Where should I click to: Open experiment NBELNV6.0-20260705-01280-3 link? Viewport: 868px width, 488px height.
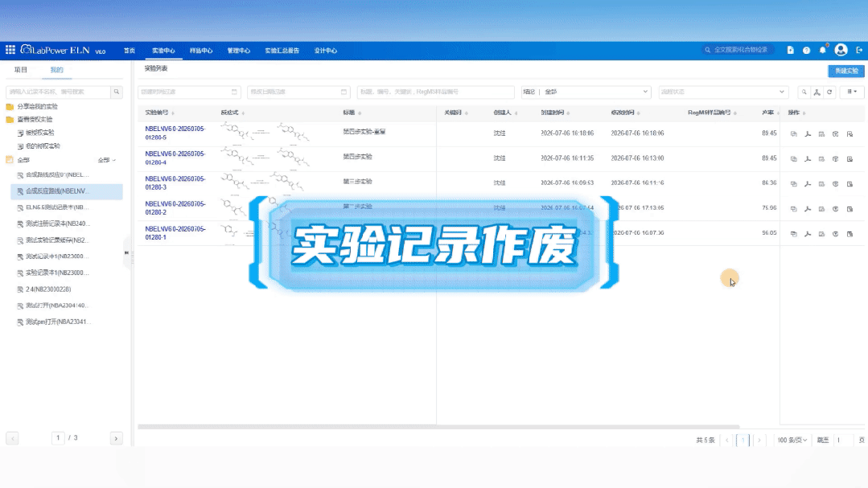(x=175, y=182)
